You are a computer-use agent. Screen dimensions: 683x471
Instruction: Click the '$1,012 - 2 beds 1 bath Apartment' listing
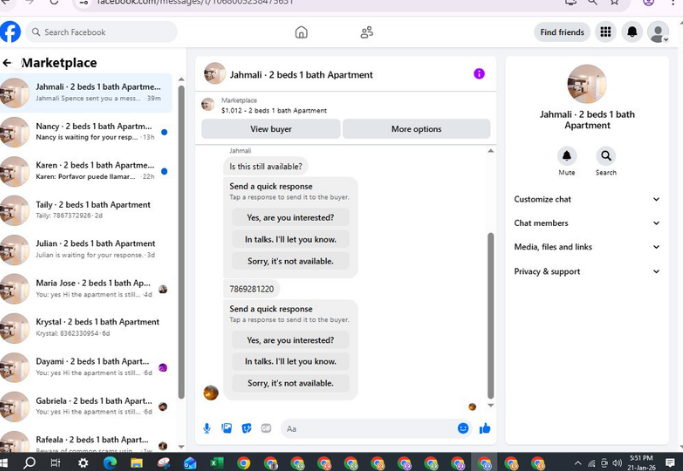[274, 111]
